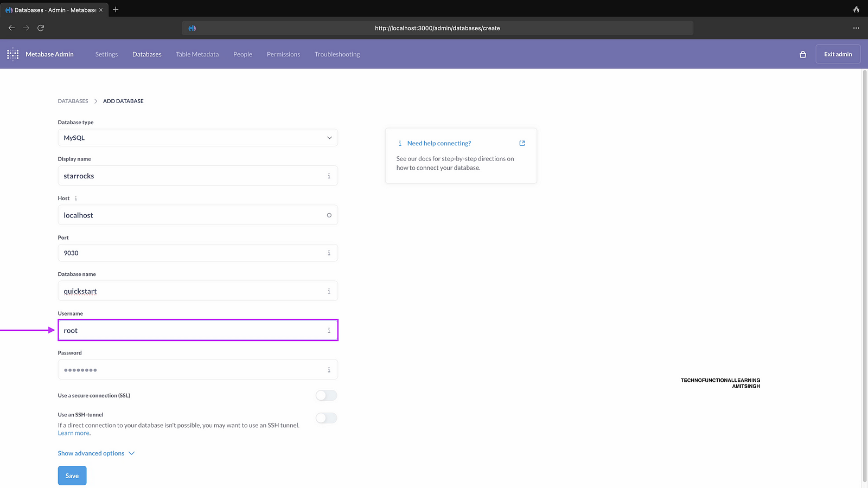Open the store bag icon

click(803, 54)
